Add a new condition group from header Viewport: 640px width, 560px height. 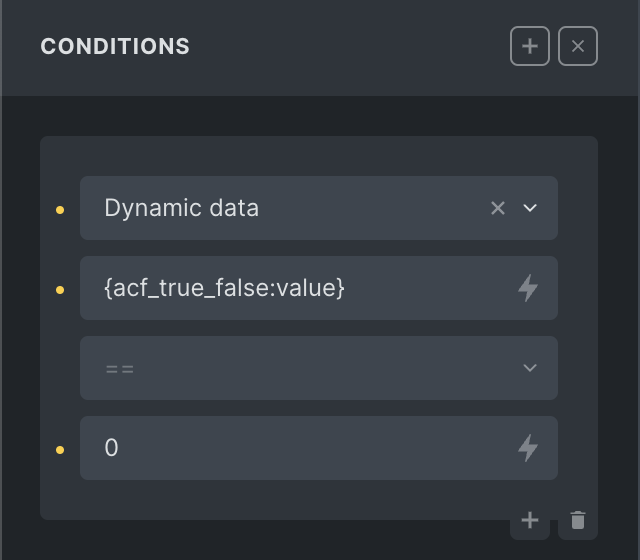click(x=530, y=46)
